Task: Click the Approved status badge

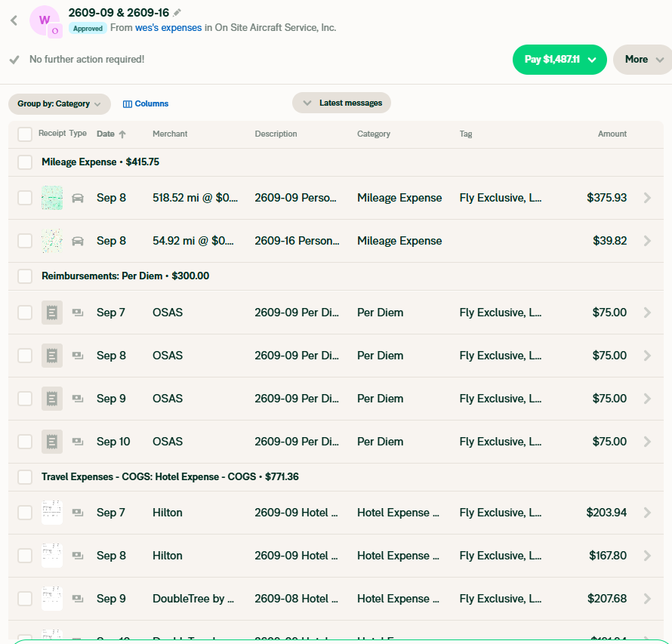Action: tap(88, 28)
